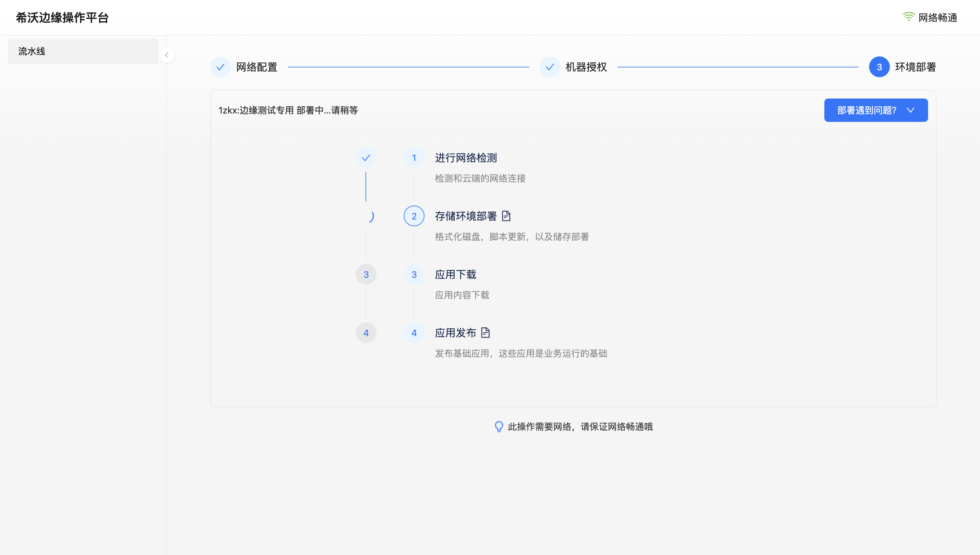Click the 希沃边缘操作平台 title

coord(62,18)
